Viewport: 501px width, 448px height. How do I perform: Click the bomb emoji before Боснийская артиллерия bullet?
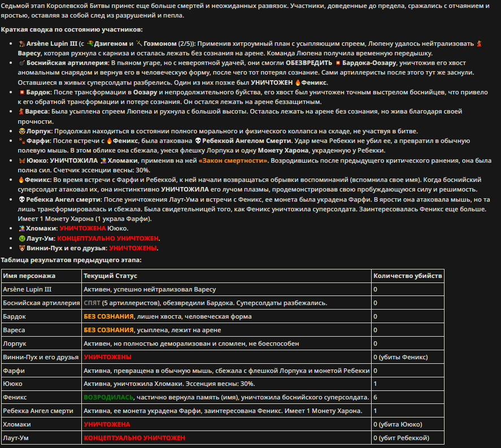21,63
